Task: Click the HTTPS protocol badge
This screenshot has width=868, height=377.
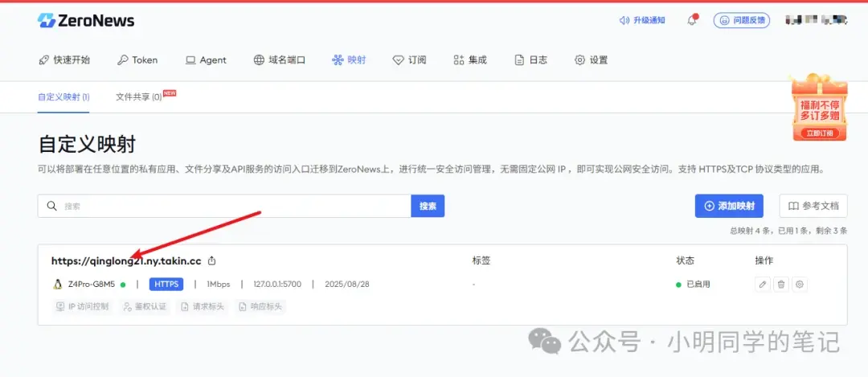Action: [x=166, y=284]
